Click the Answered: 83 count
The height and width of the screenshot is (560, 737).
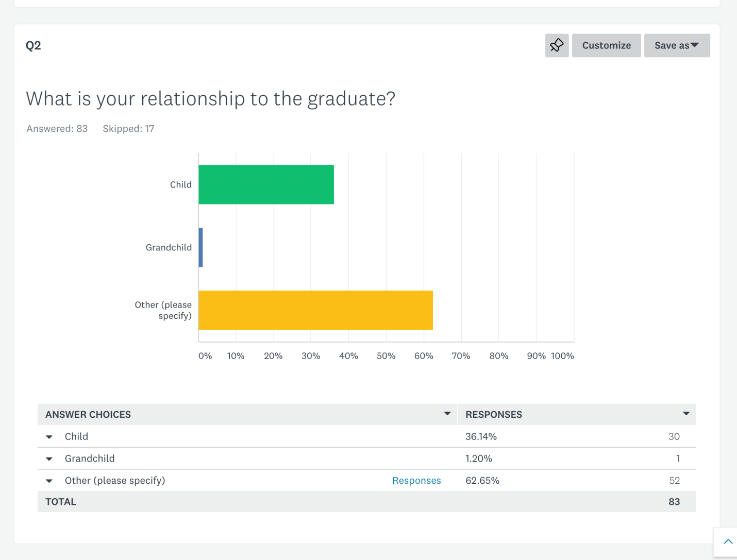click(57, 128)
